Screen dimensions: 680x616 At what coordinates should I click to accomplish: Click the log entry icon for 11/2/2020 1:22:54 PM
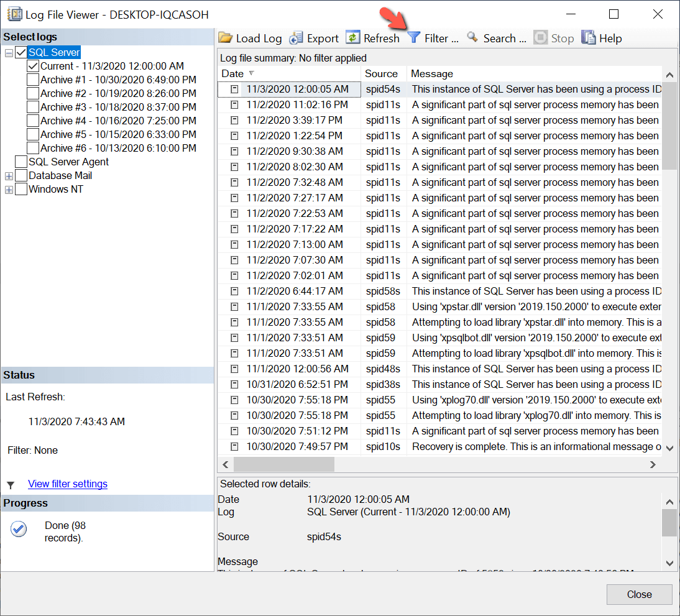click(x=234, y=136)
